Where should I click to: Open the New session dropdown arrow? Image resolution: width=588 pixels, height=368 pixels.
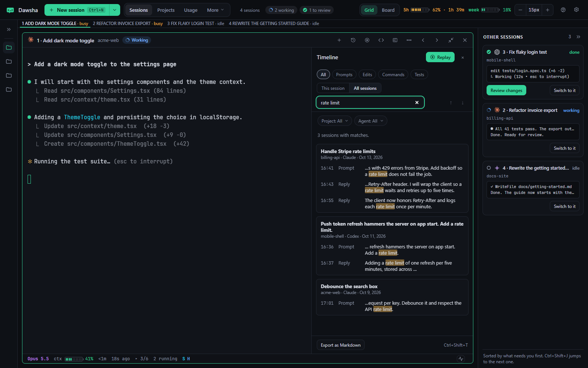(115, 10)
